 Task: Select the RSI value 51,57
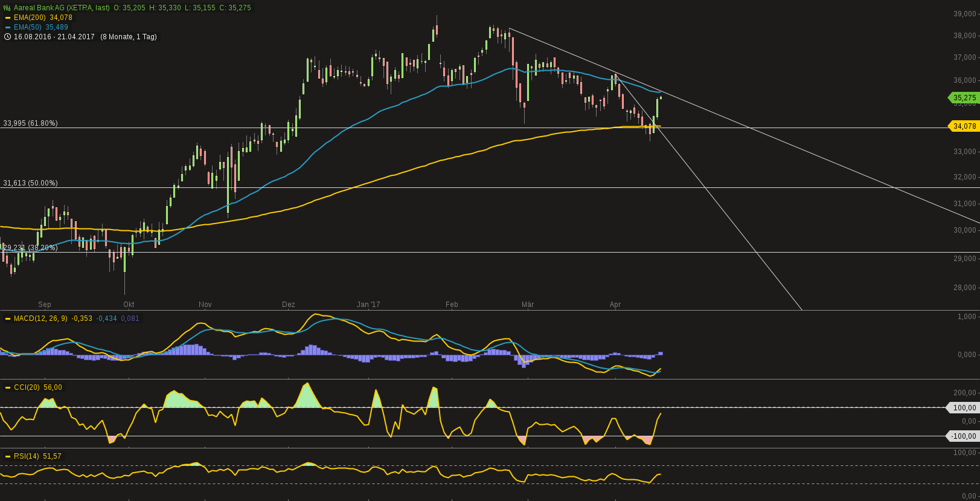52,456
